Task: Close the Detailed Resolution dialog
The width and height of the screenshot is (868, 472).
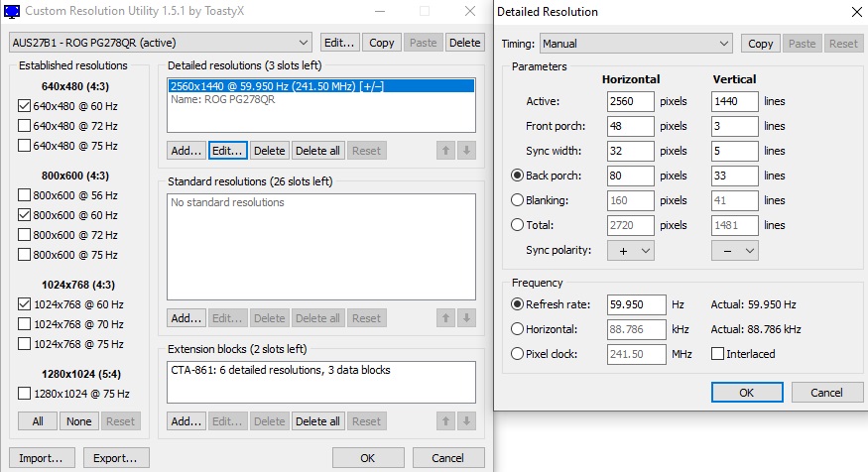Action: pos(856,12)
